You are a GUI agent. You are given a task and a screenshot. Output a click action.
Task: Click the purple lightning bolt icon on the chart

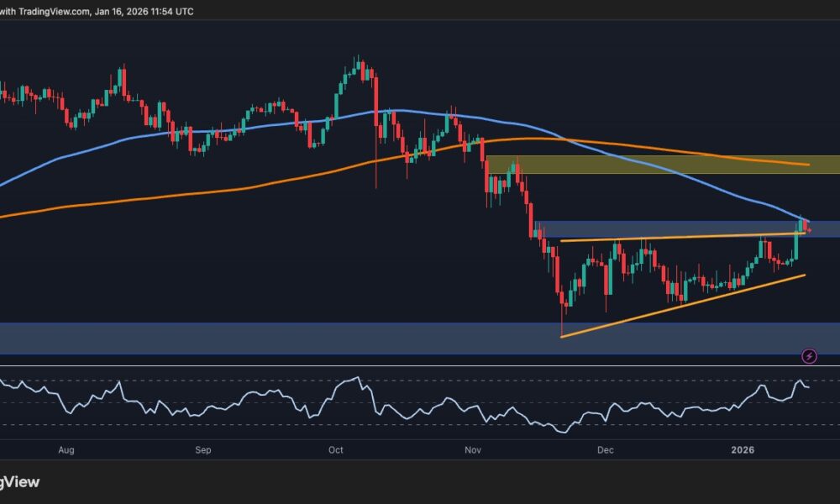tap(809, 356)
